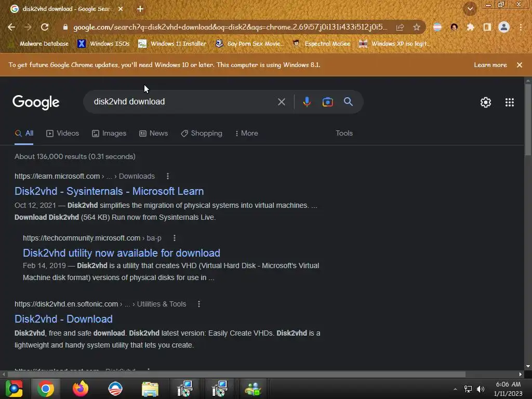Open the volume speaker tray icon
Viewport: 532px width, 399px height.
pos(481,389)
